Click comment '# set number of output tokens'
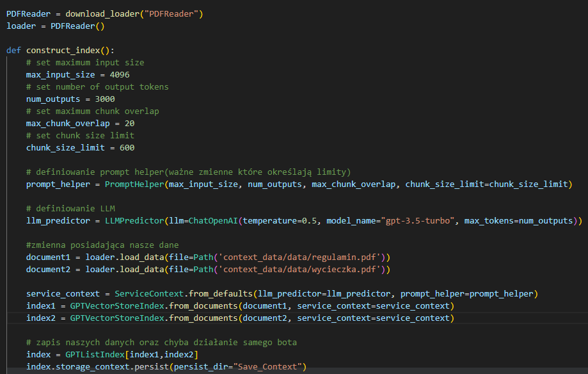The width and height of the screenshot is (588, 374). pos(97,86)
